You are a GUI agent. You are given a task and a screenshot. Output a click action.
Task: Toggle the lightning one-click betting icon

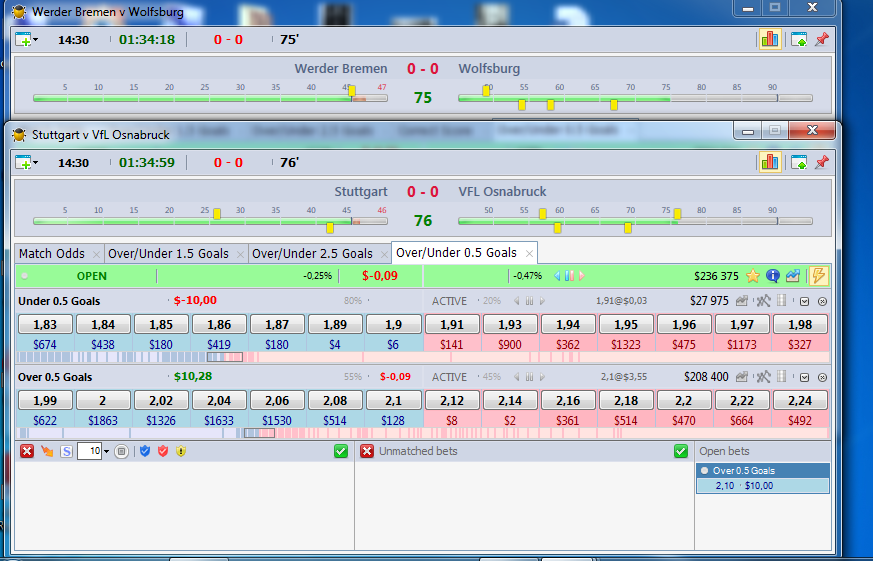tap(819, 276)
